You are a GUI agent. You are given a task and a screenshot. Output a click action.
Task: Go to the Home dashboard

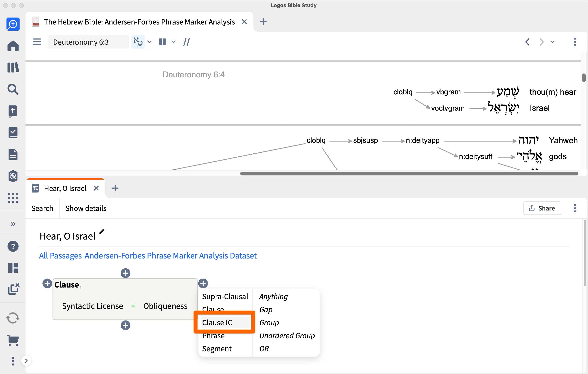coord(13,46)
